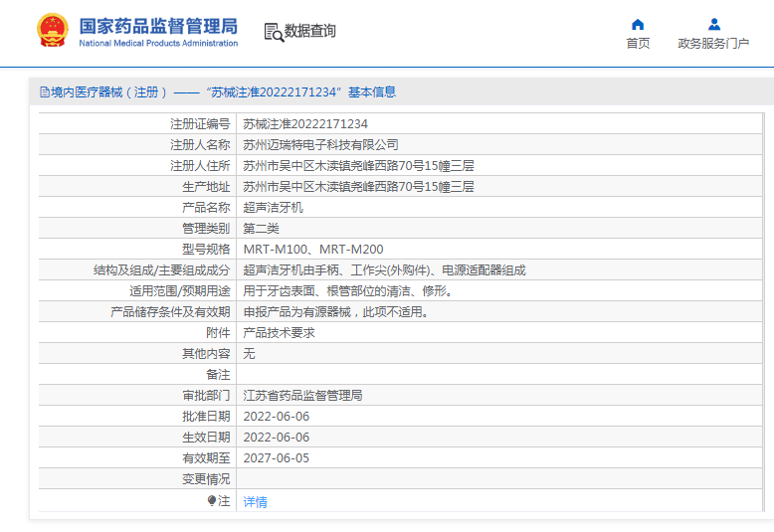Click the document icon beside 境内医疗器械
Viewport: 774px width, 532px height.
coord(44,92)
